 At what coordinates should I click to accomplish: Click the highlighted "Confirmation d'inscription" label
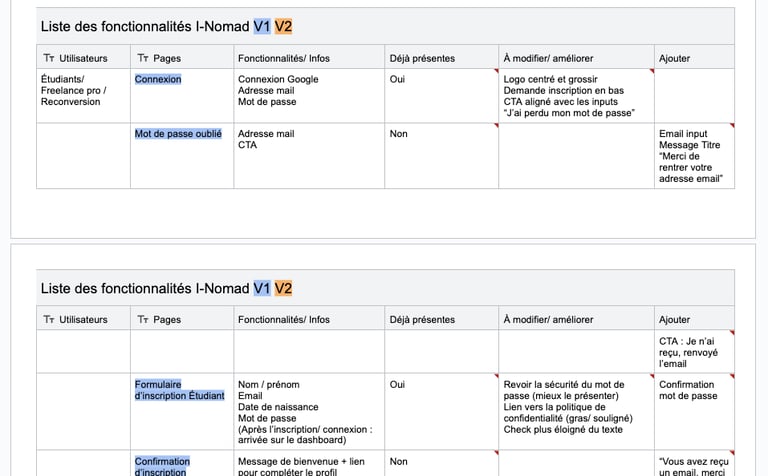pos(162,466)
